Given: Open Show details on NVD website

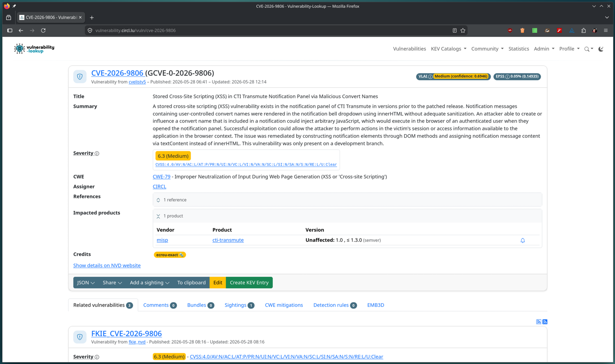Looking at the screenshot, I should point(107,265).
